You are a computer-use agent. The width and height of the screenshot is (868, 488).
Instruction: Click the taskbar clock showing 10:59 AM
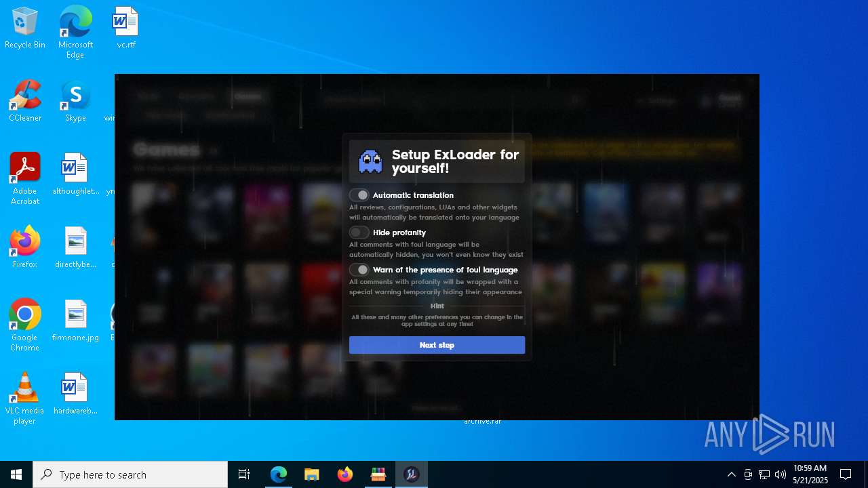click(x=810, y=474)
